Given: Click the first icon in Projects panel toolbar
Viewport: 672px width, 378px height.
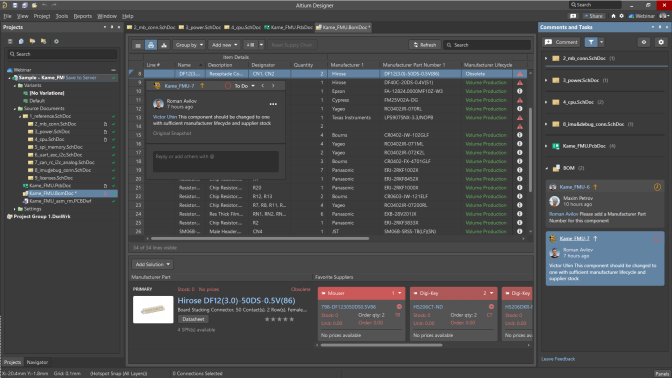Looking at the screenshot, I should click(10, 42).
